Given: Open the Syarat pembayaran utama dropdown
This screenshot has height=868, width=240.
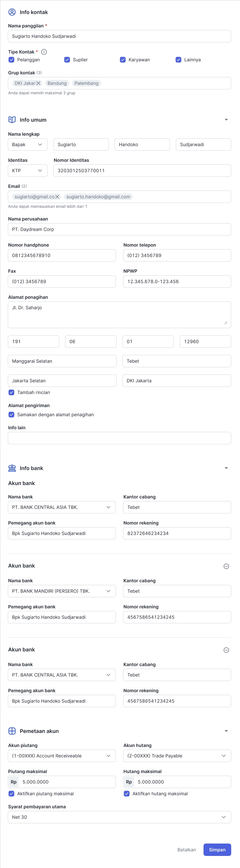Looking at the screenshot, I should click(119, 817).
